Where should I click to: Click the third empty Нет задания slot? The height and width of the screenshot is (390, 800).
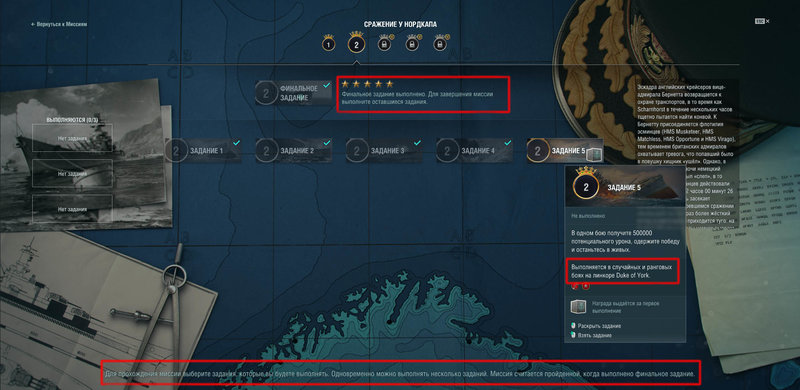click(x=72, y=209)
